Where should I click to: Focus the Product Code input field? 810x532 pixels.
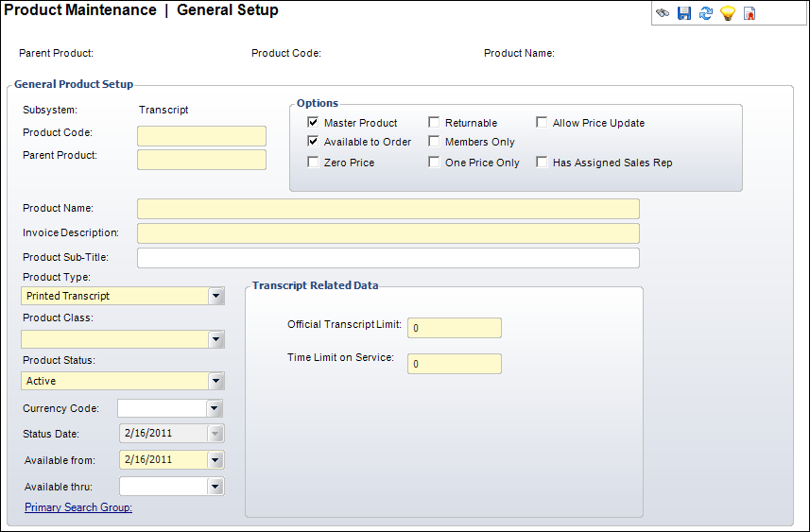[201, 136]
